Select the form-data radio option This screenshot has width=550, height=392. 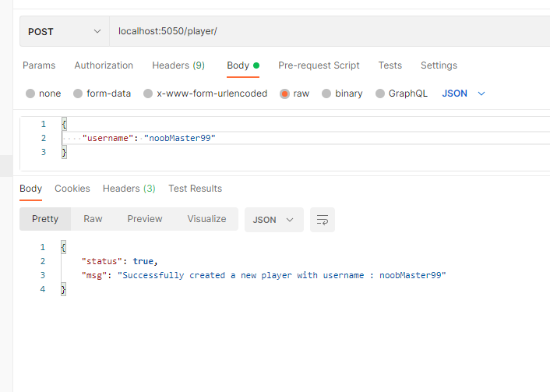[x=78, y=94]
